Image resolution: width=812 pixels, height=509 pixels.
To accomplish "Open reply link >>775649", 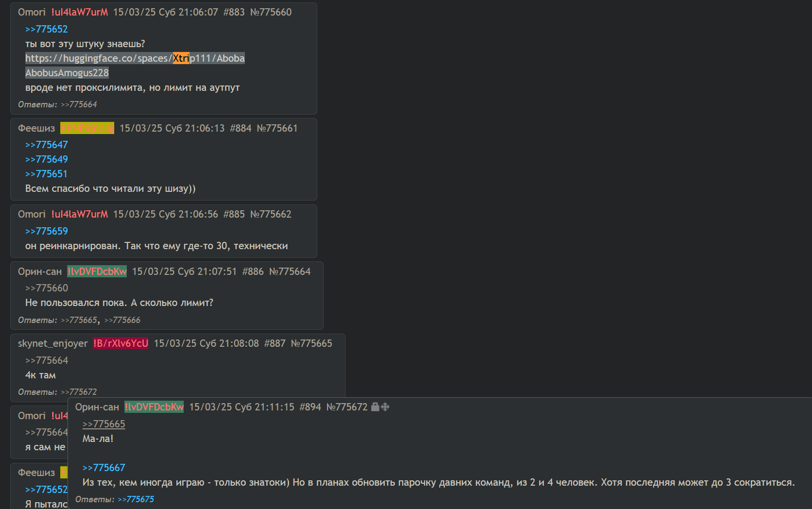I will [47, 159].
